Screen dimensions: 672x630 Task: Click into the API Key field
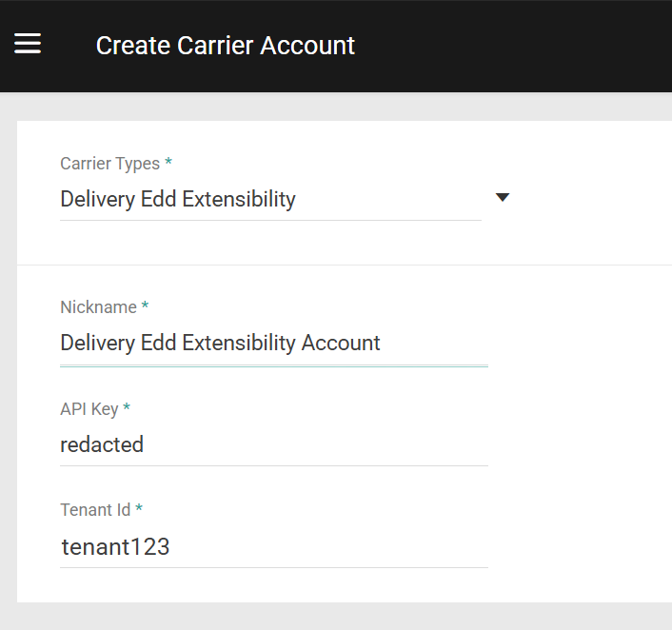[x=273, y=444]
